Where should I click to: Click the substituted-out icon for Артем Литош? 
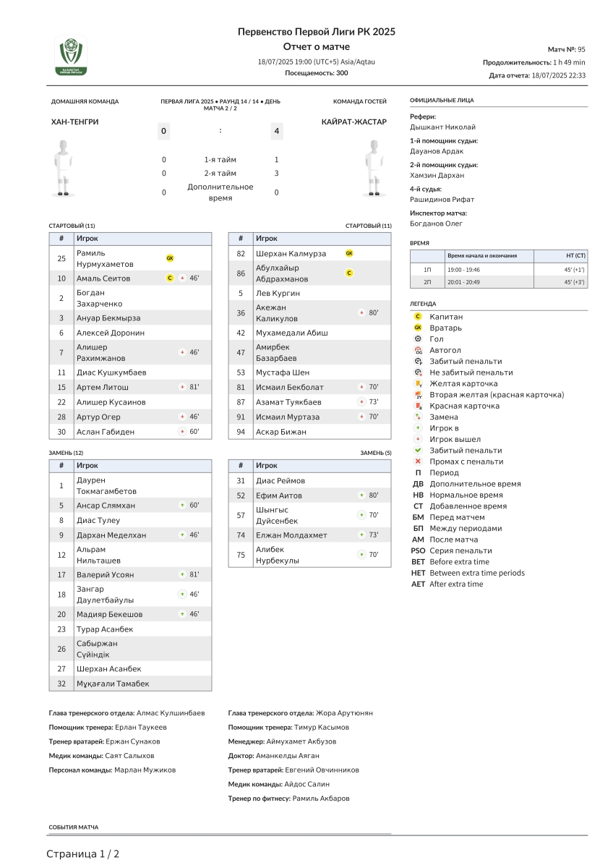(182, 387)
